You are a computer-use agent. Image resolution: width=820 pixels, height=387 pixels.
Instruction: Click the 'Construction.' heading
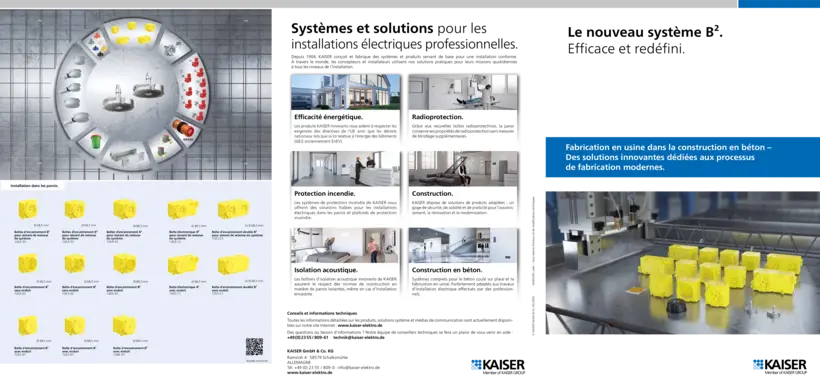click(432, 194)
